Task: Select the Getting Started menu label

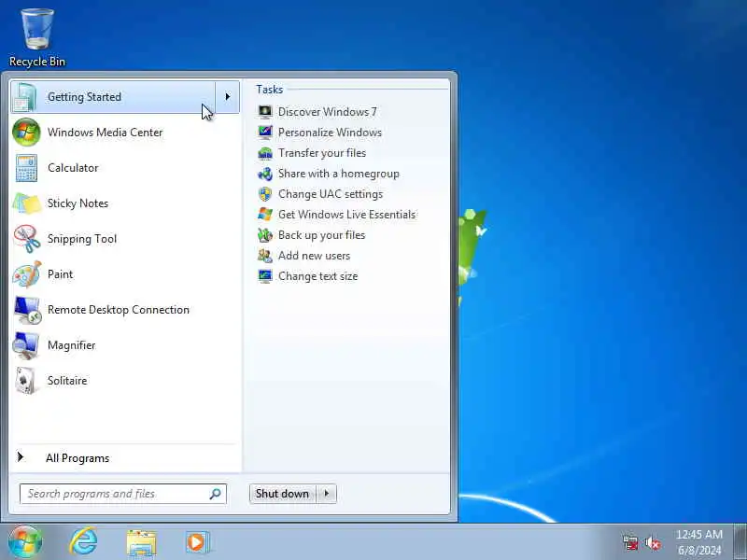Action: point(84,97)
